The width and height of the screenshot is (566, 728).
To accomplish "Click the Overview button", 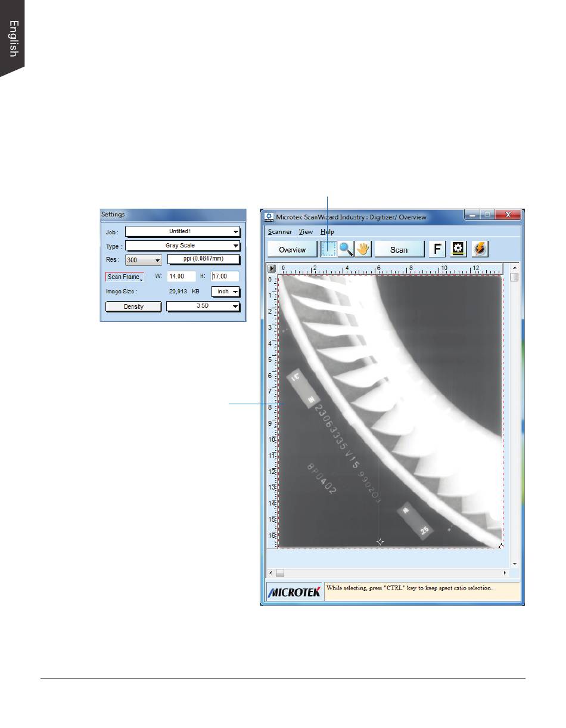I will pos(293,250).
